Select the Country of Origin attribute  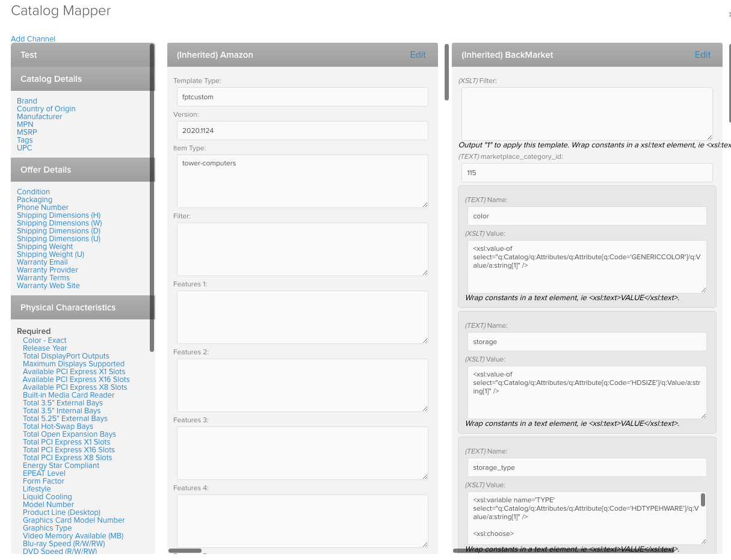46,109
